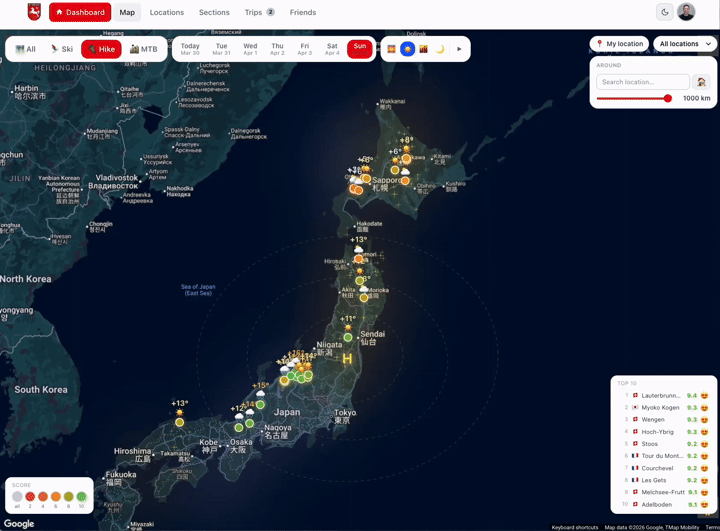The height and width of the screenshot is (531, 720).
Task: Select the sunset time-of-day icon
Action: click(x=424, y=49)
